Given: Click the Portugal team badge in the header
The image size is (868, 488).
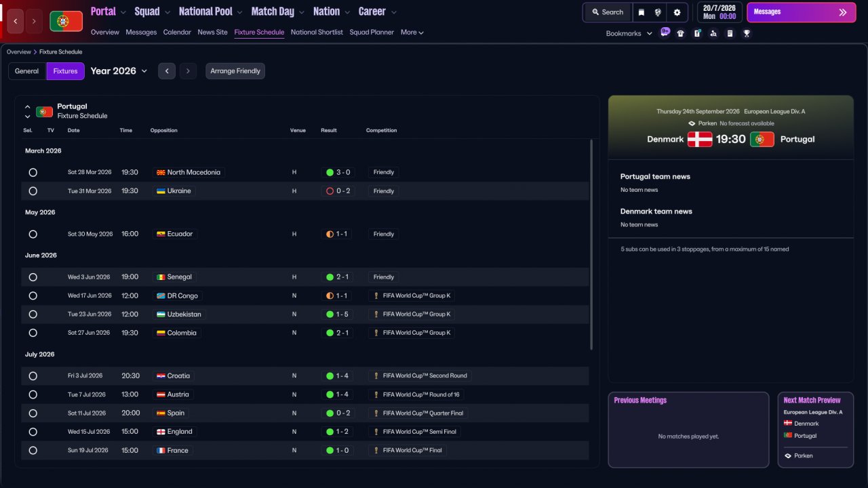Looking at the screenshot, I should [66, 21].
